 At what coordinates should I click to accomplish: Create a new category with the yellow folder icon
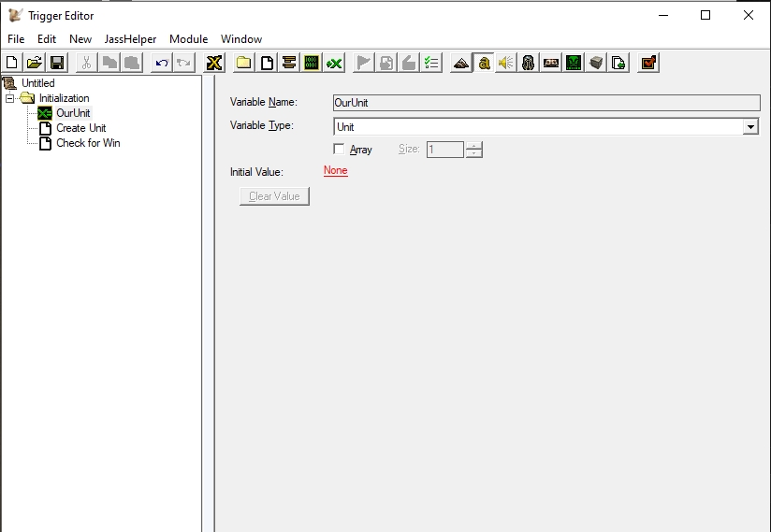[x=244, y=63]
